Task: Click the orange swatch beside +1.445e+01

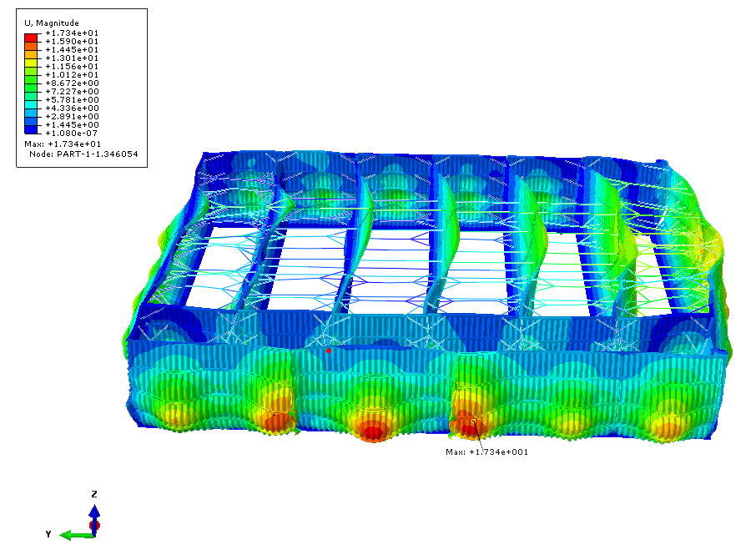Action: tap(31, 49)
